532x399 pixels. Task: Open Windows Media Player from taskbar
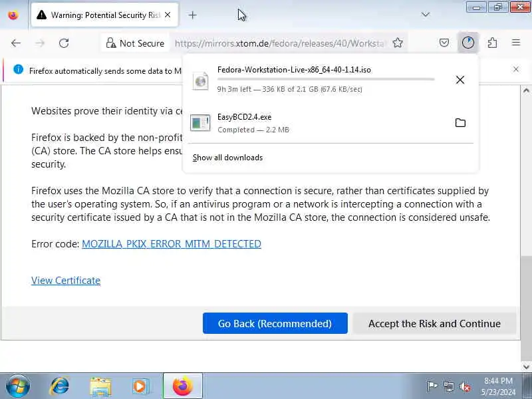[140, 386]
